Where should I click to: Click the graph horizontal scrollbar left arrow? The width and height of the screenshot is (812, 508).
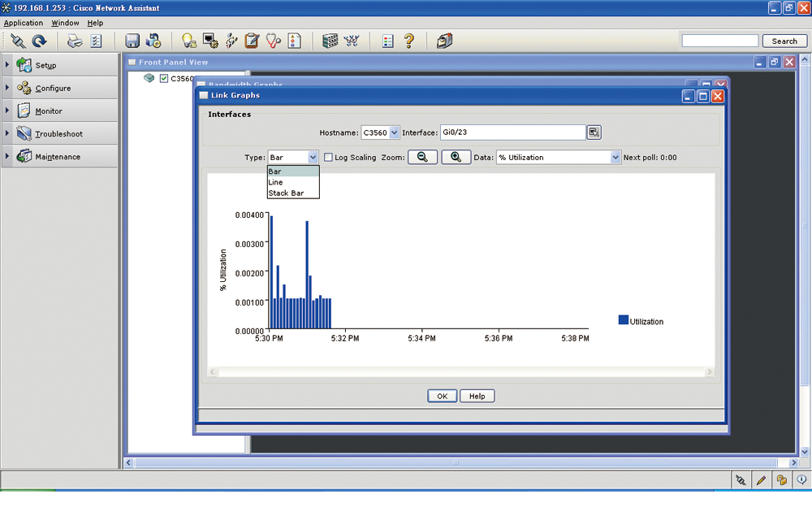coord(212,372)
